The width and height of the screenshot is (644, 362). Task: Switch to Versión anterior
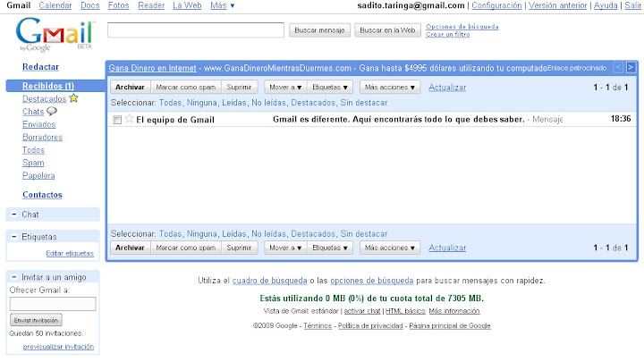(558, 5)
